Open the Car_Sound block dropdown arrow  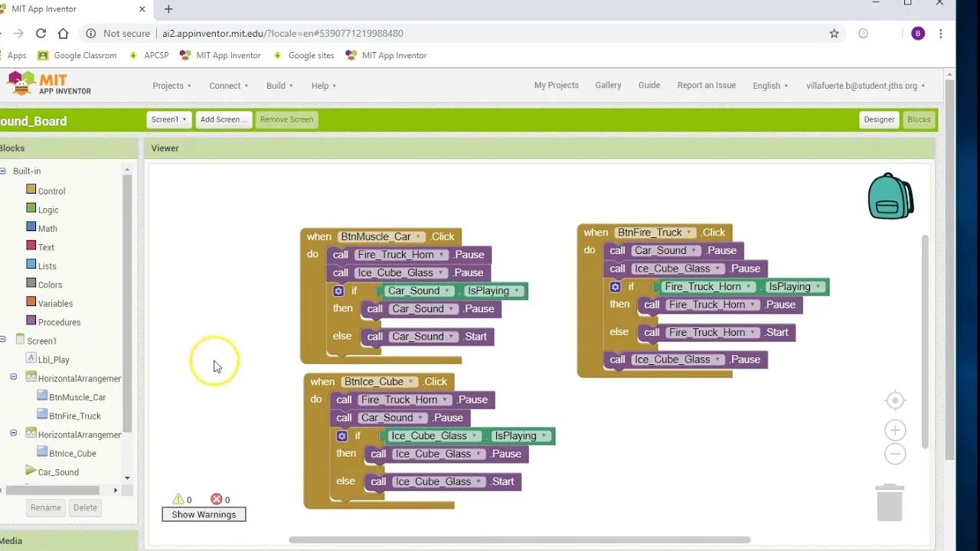pos(448,291)
